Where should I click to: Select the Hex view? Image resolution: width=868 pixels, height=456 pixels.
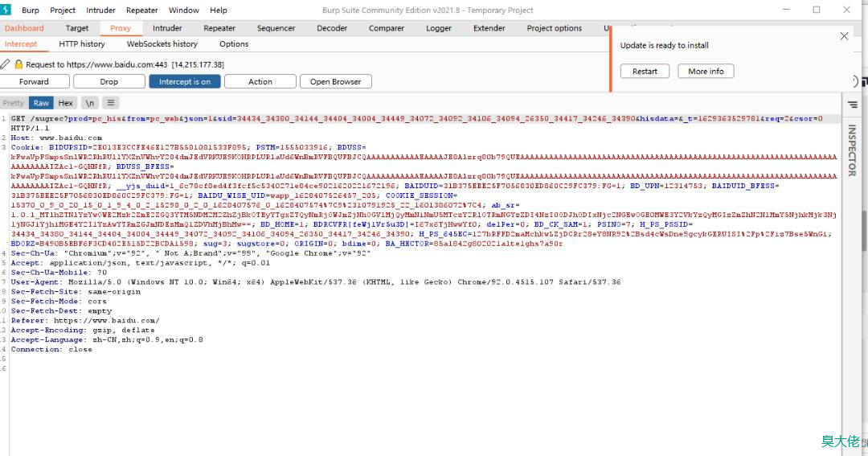click(65, 103)
